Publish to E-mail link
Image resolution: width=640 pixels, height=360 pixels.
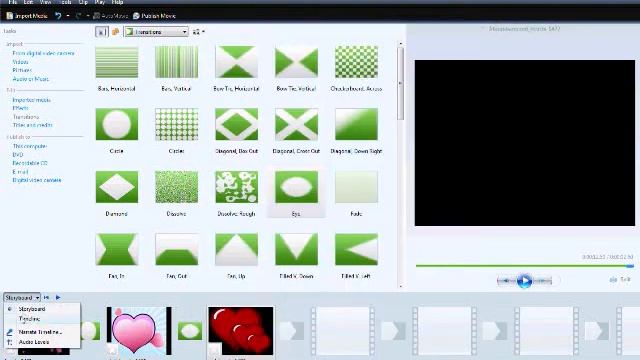tap(20, 172)
